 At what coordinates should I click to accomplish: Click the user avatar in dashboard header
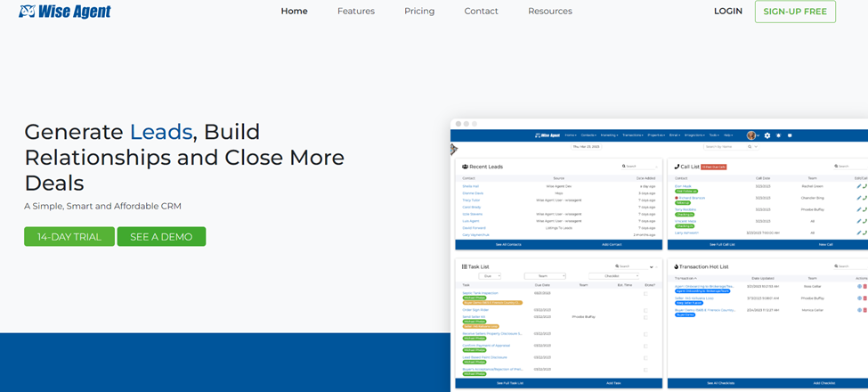(x=751, y=135)
